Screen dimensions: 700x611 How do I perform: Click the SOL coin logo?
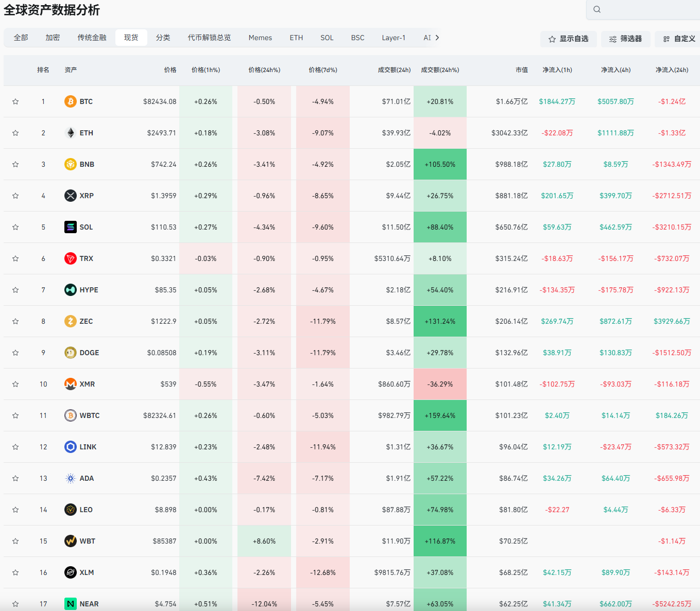(71, 227)
